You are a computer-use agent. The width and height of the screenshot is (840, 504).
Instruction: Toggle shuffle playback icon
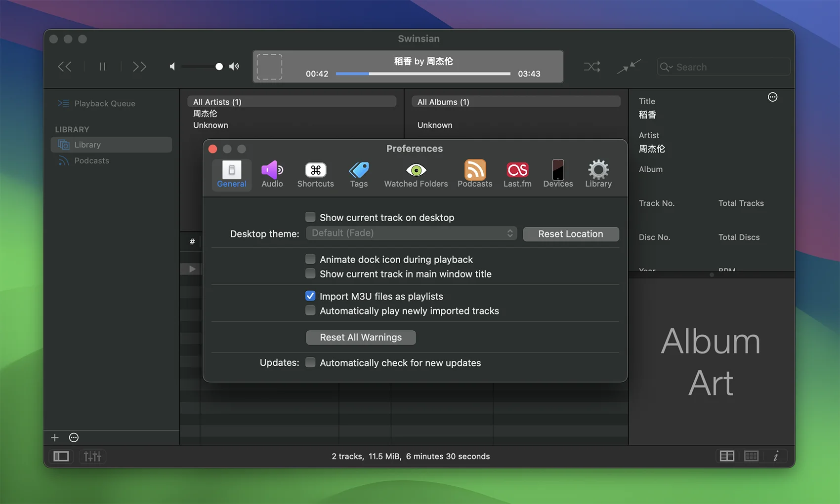coord(592,67)
